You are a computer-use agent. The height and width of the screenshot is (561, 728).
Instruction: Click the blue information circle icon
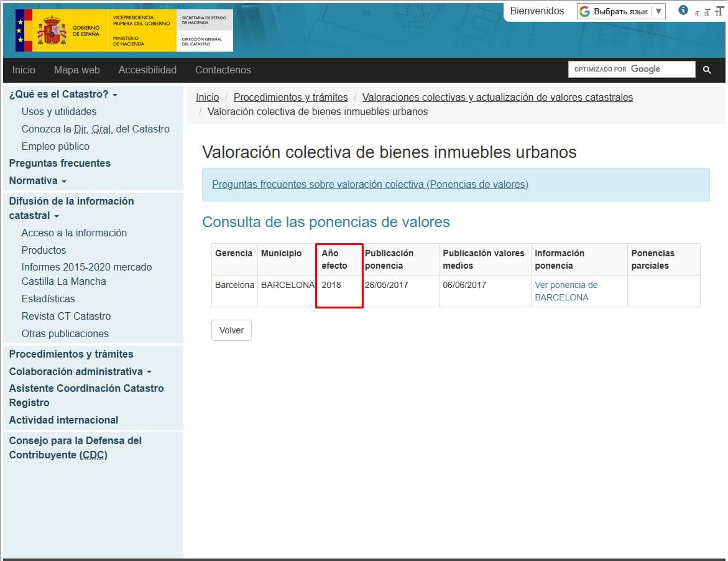click(683, 10)
